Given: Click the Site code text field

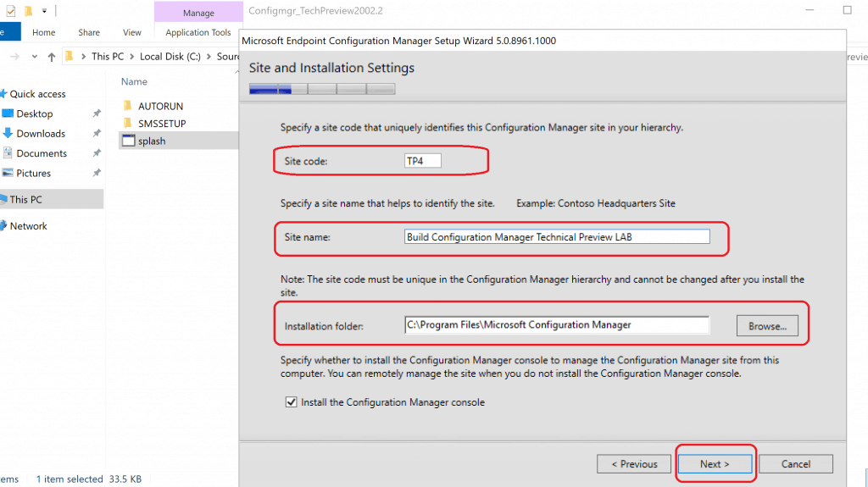Looking at the screenshot, I should [423, 161].
